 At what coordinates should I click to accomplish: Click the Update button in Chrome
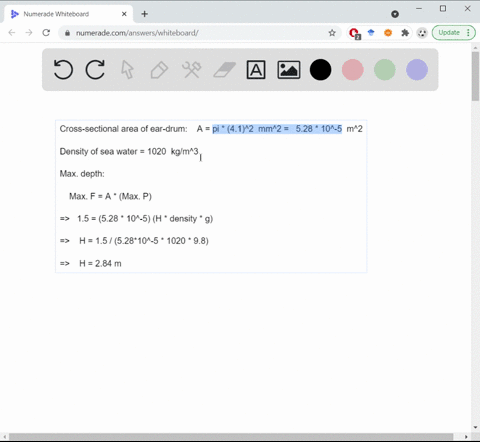[x=449, y=33]
